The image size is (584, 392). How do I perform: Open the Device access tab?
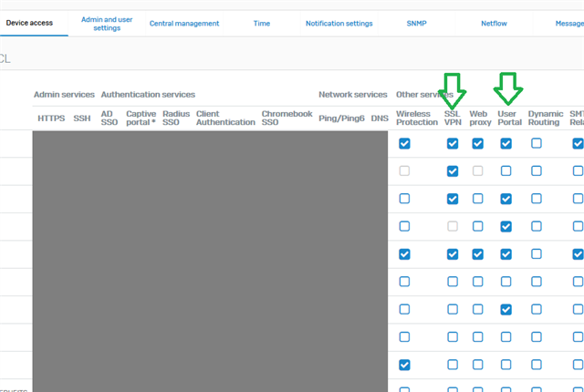click(29, 23)
